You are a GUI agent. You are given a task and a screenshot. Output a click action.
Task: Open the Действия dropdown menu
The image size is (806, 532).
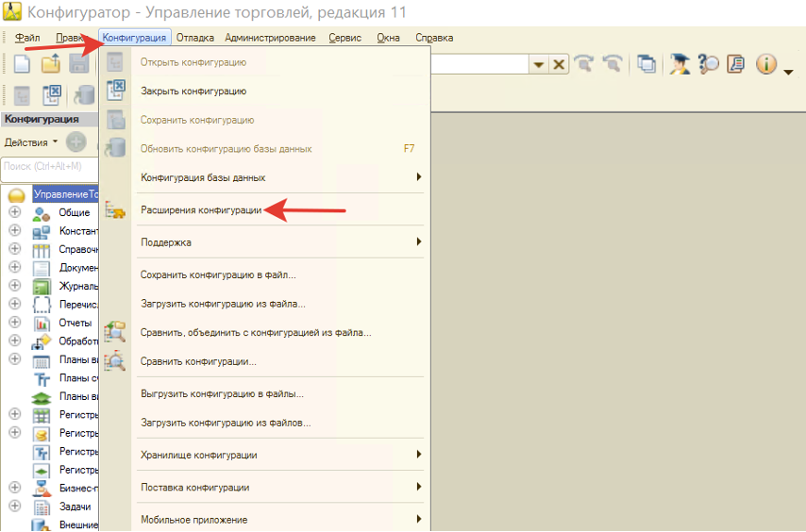(30, 142)
